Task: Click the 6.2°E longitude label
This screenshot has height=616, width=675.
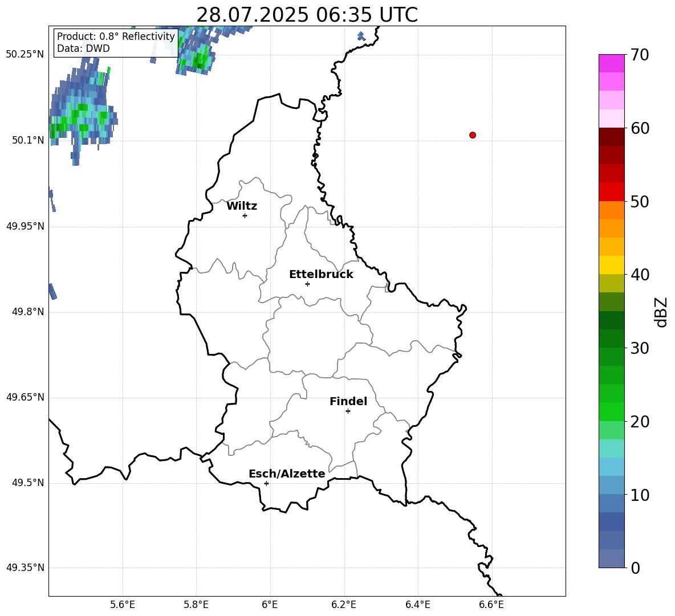Action: pos(344,605)
